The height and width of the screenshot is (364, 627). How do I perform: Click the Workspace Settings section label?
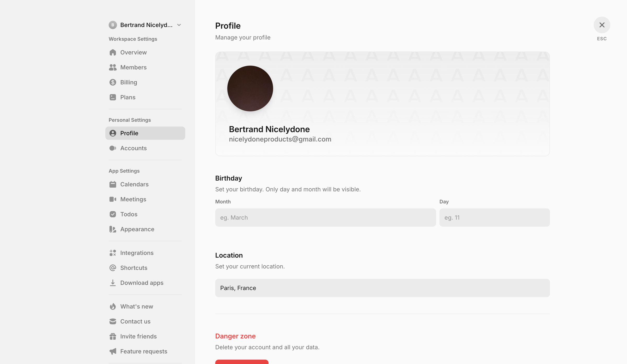(x=133, y=39)
